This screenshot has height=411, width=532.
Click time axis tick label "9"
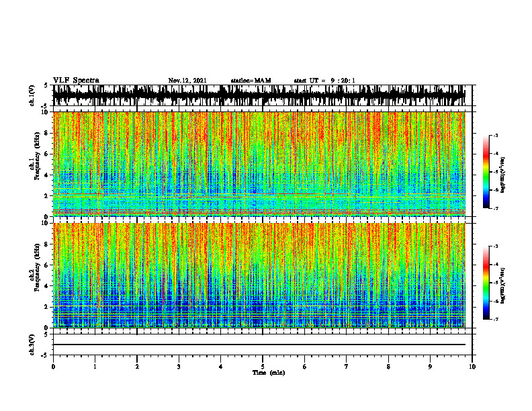[430, 367]
